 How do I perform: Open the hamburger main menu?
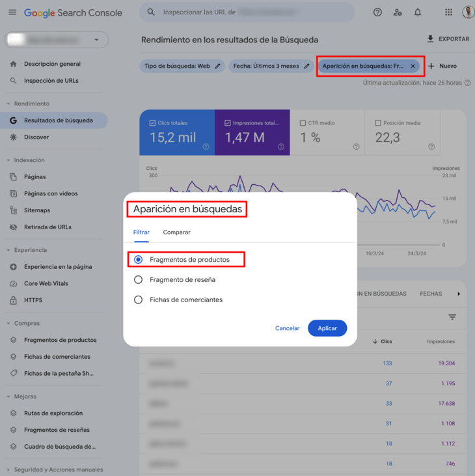pyautogui.click(x=12, y=12)
